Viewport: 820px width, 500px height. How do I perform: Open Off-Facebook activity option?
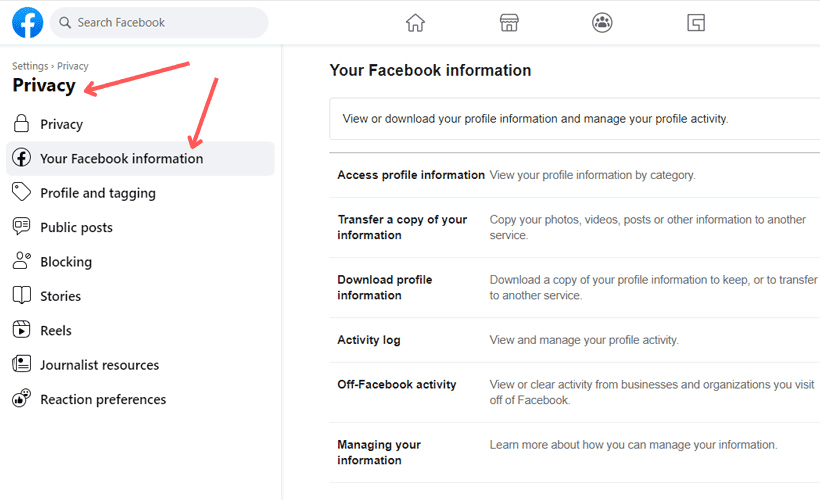click(x=397, y=384)
